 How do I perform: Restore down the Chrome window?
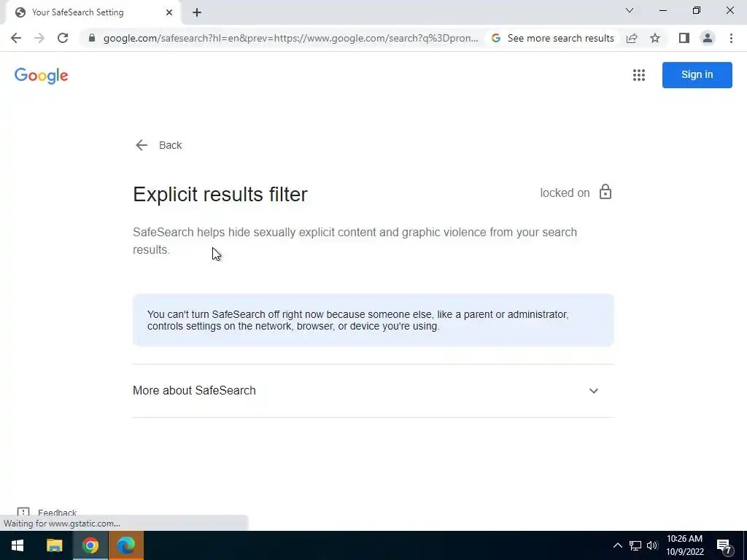(697, 10)
